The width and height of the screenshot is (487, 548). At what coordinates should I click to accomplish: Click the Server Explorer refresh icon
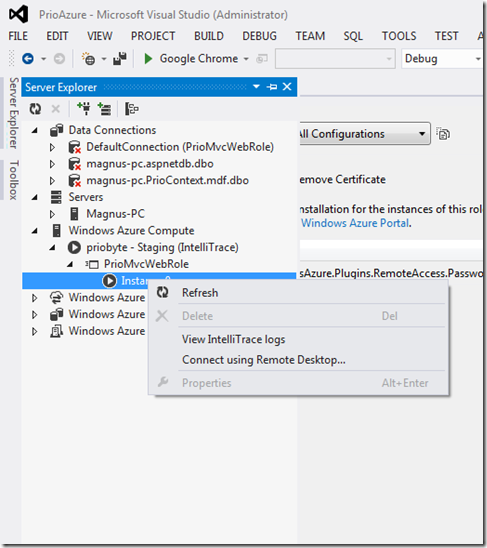[35, 109]
